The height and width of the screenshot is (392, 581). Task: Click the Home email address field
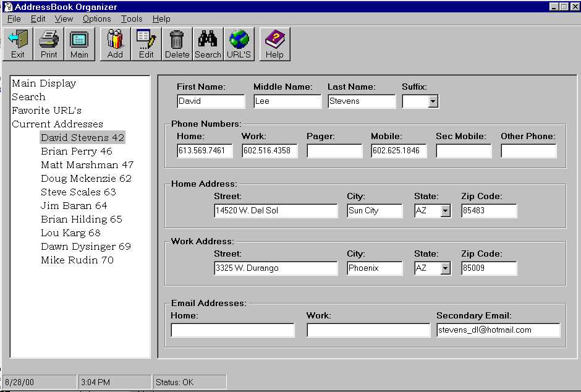[x=232, y=330]
